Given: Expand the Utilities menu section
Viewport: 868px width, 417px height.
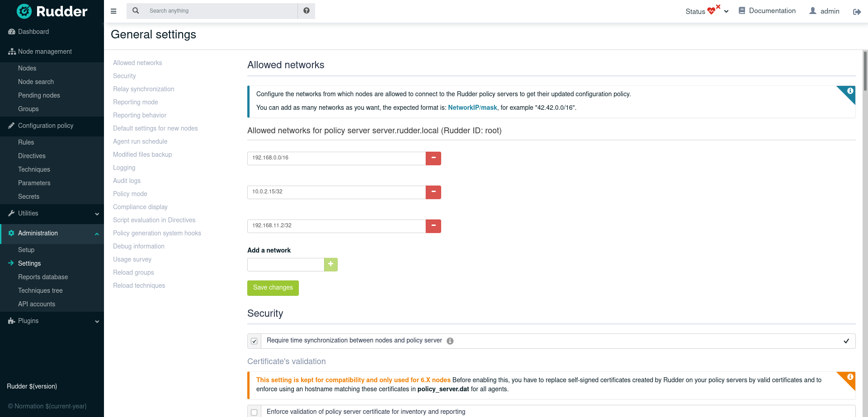Looking at the screenshot, I should point(52,213).
